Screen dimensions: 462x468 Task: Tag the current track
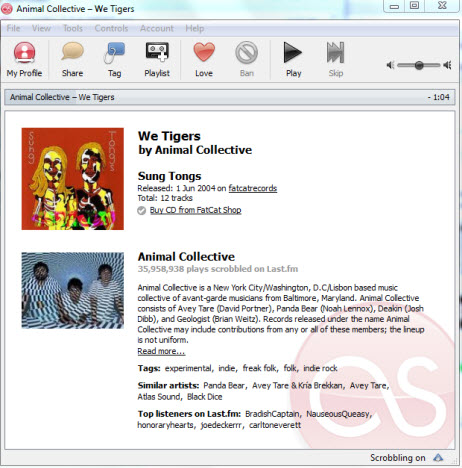(114, 60)
